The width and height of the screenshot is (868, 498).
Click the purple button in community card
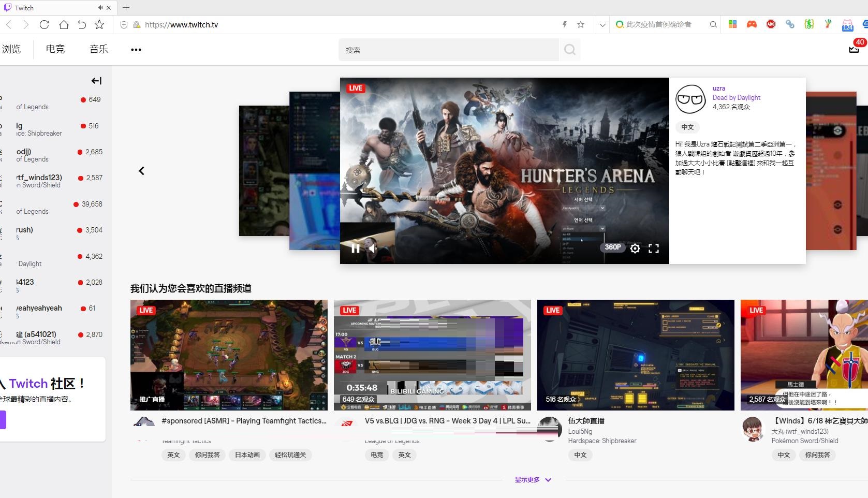coord(3,420)
